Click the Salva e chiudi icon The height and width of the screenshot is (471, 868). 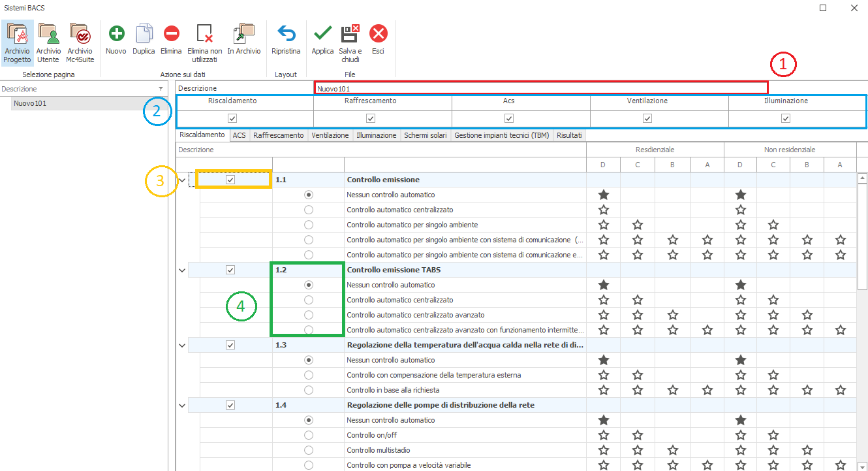[350, 35]
